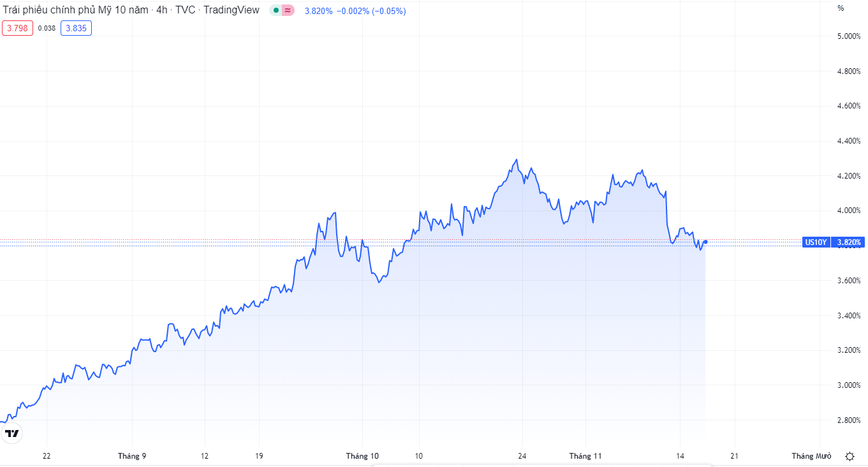Click the US10Y symbol label
The image size is (868, 467).
[816, 242]
